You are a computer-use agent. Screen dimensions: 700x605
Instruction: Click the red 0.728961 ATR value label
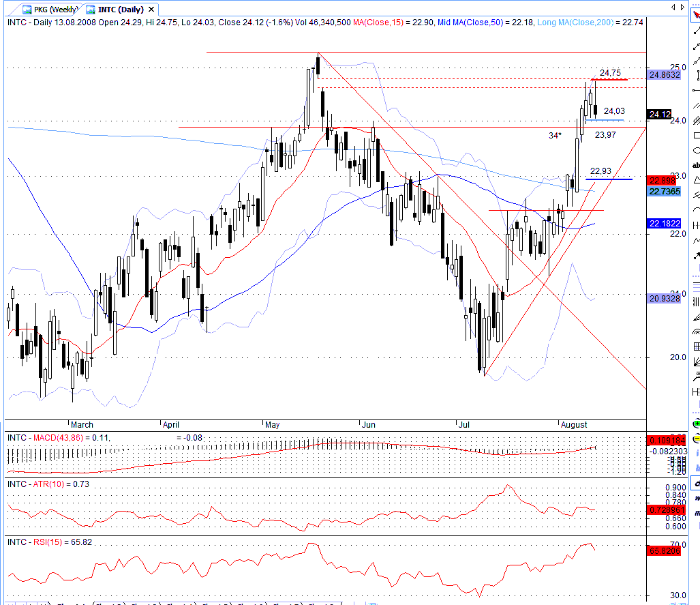tap(666, 510)
